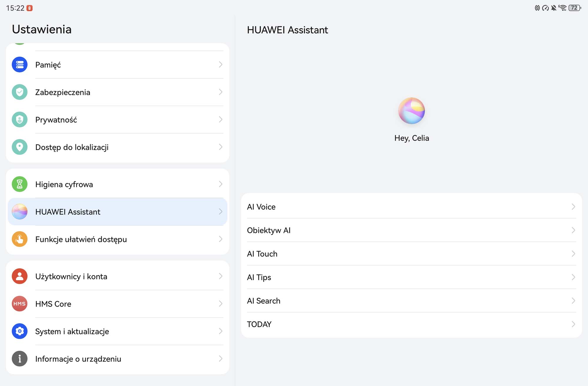The width and height of the screenshot is (588, 386).
Task: Tap the Prywatność privacy icon
Action: pos(20,120)
